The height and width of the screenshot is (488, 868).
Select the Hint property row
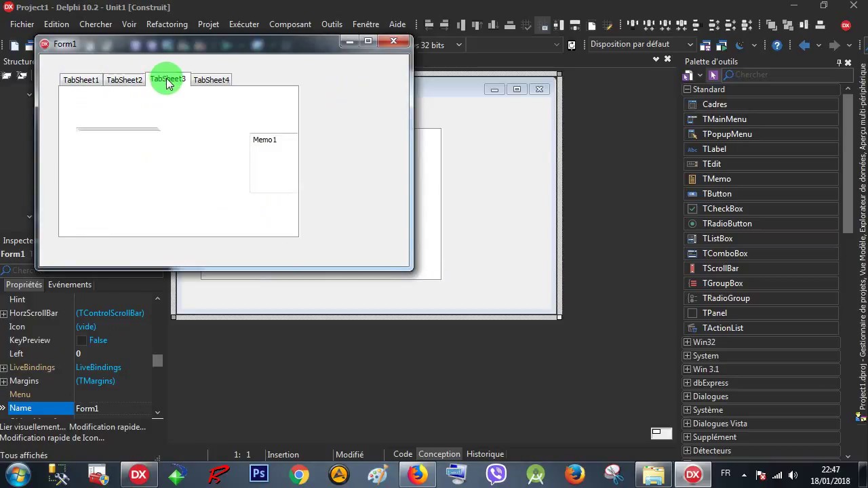pos(76,300)
